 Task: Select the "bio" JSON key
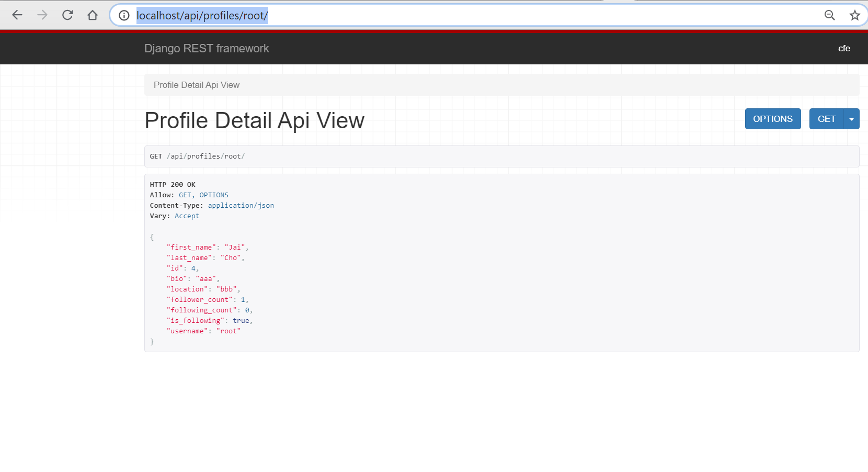pos(177,279)
